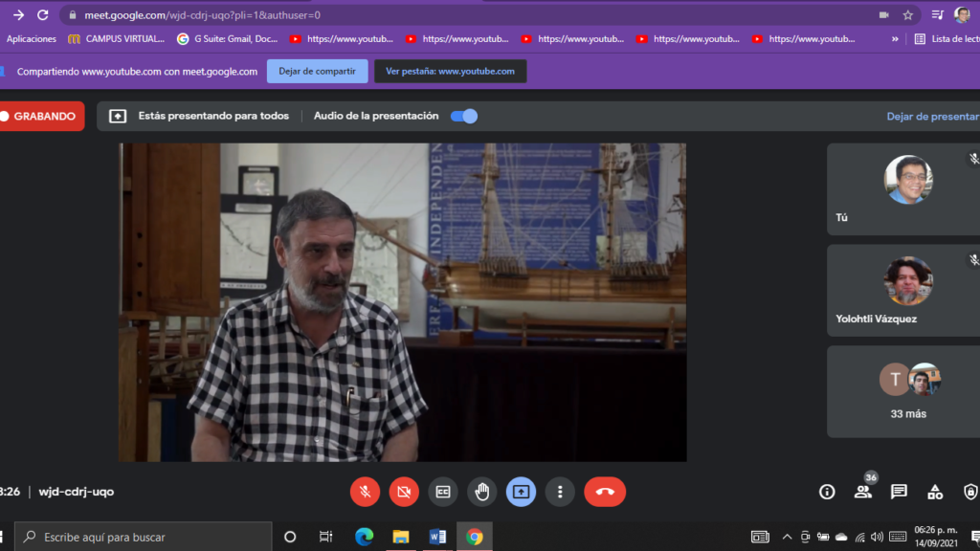Show hidden system tray icons
The width and height of the screenshot is (980, 551).
788,537
